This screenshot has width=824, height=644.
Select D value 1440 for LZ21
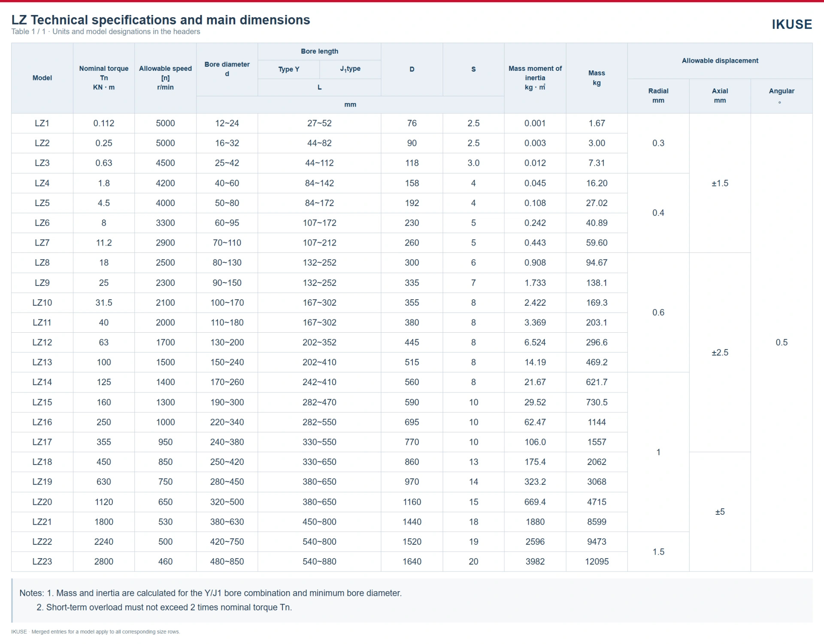click(412, 522)
